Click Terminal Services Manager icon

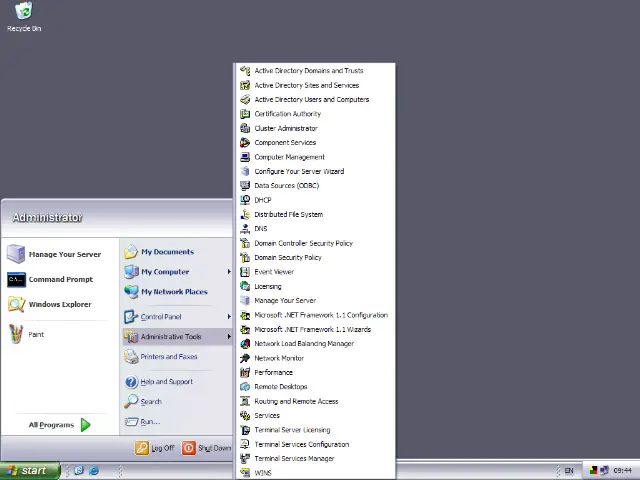pyautogui.click(x=245, y=458)
